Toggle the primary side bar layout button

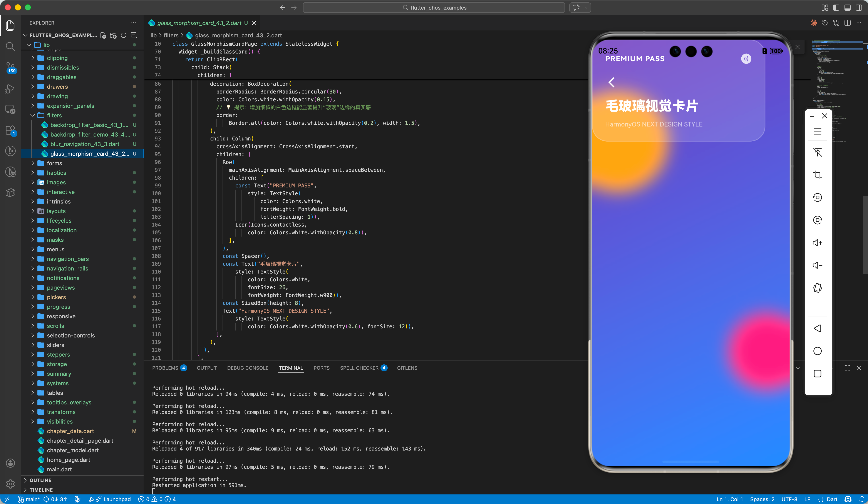pyautogui.click(x=836, y=8)
